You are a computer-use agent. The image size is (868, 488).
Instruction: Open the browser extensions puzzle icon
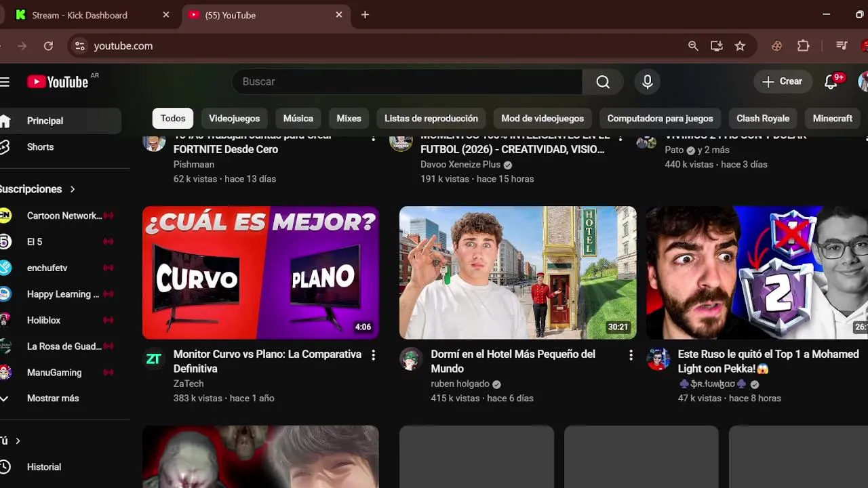pyautogui.click(x=804, y=46)
